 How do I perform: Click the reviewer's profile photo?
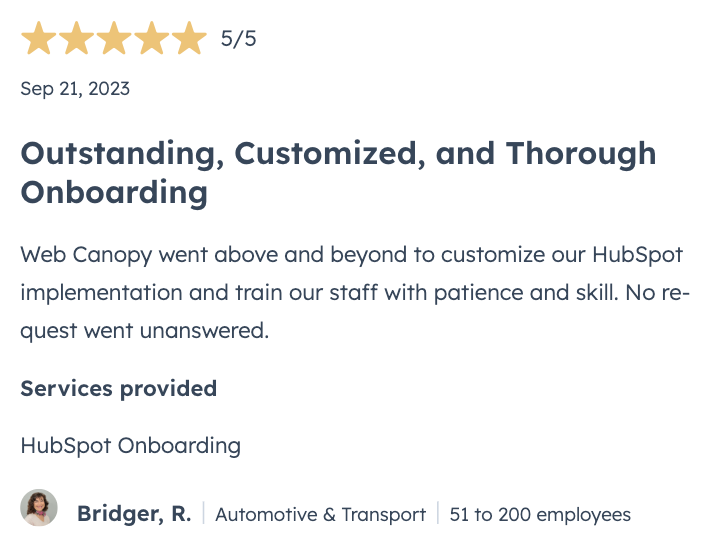pos(39,508)
